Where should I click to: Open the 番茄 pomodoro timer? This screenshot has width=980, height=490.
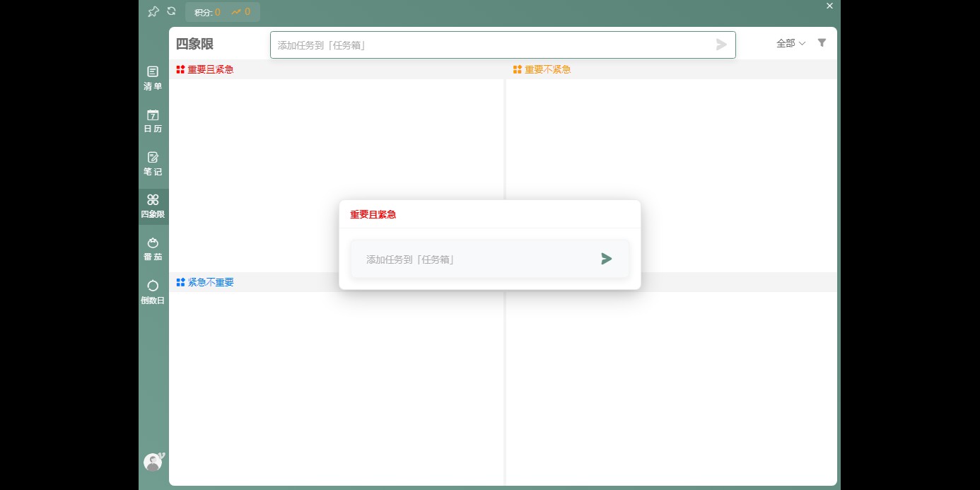point(153,249)
